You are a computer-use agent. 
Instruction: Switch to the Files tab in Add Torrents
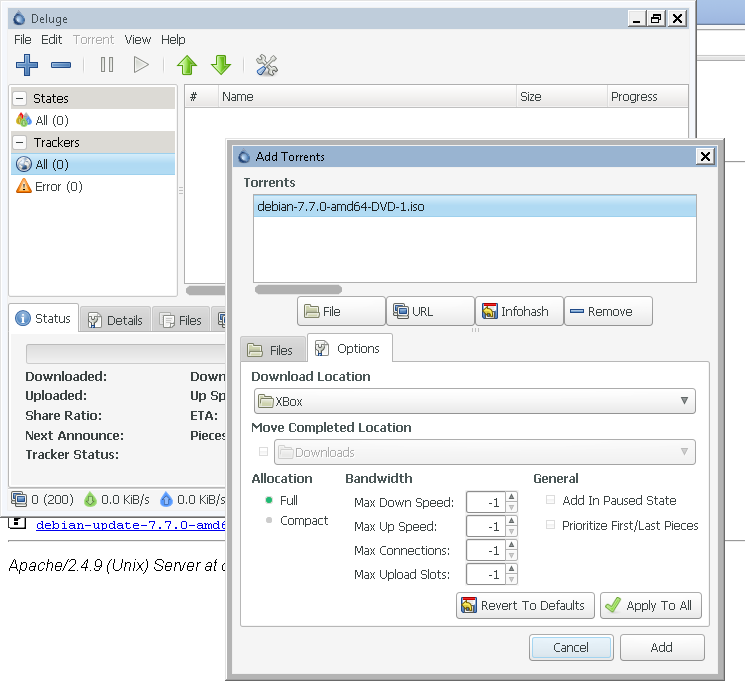click(x=273, y=350)
